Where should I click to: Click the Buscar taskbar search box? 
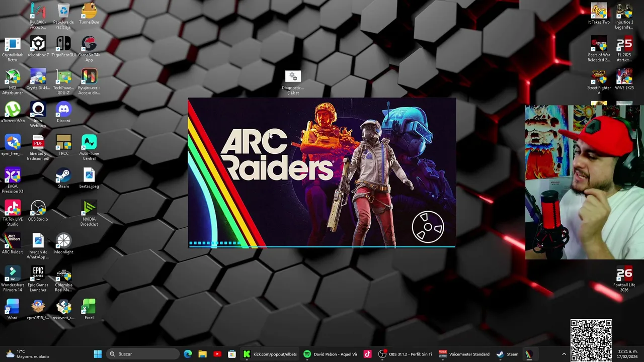pyautogui.click(x=144, y=354)
